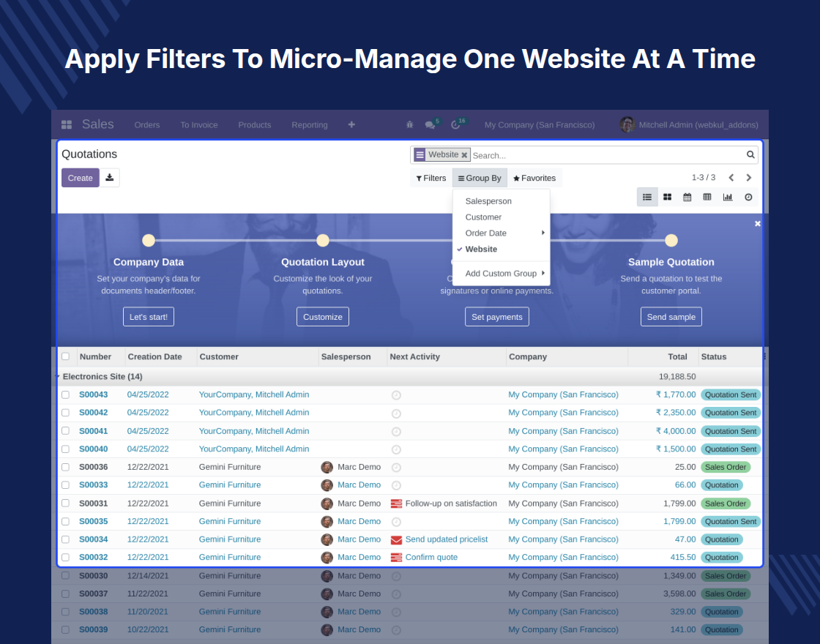Toggle the select-all checkbox in header
This screenshot has height=644, width=820.
65,356
